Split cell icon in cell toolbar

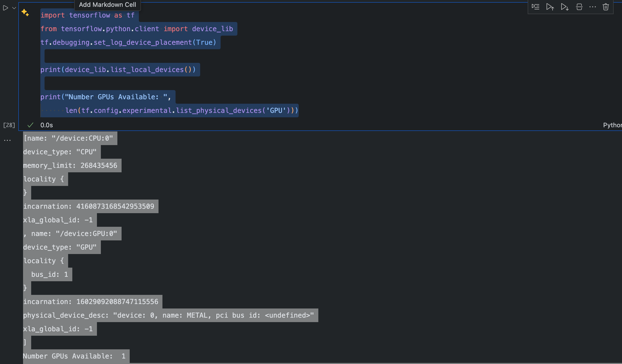point(579,7)
